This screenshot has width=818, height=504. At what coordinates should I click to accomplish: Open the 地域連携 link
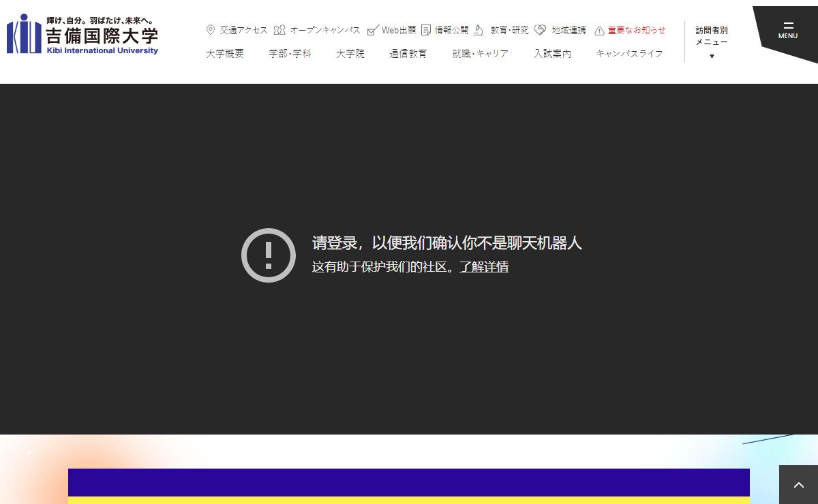pos(569,31)
